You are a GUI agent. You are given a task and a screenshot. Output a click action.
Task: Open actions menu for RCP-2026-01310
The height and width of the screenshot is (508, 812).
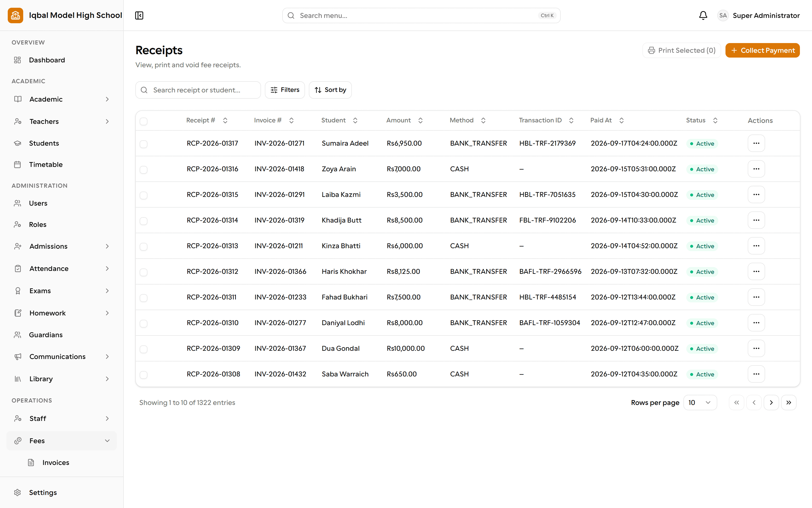pos(756,323)
